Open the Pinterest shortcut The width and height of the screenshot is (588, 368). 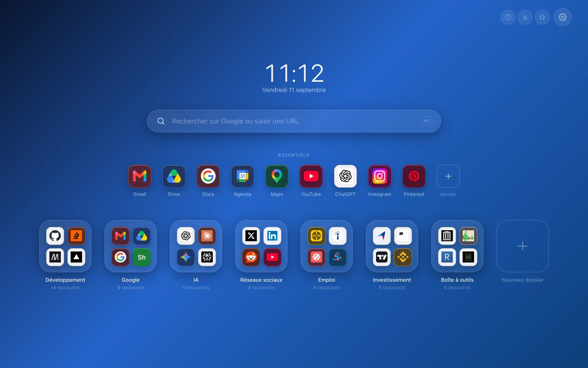[414, 176]
